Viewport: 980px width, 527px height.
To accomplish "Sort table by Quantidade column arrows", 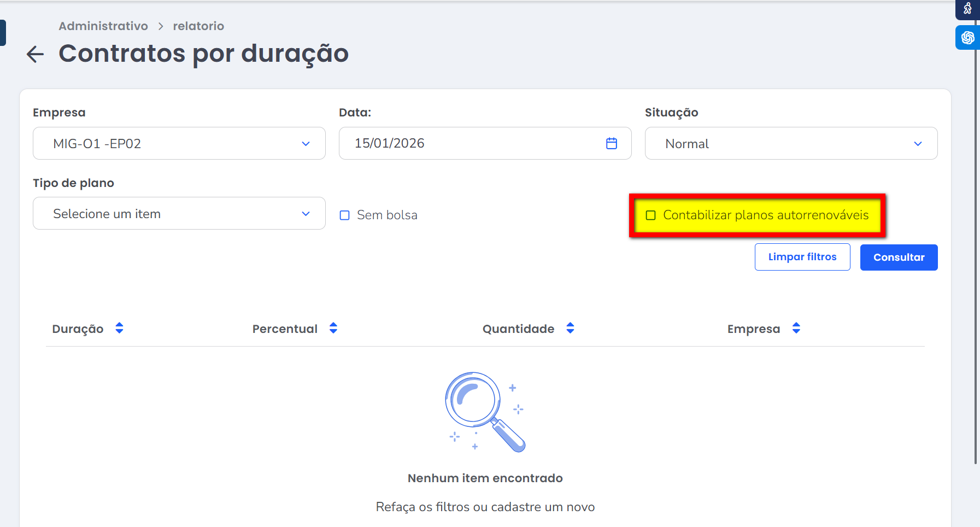I will [570, 328].
